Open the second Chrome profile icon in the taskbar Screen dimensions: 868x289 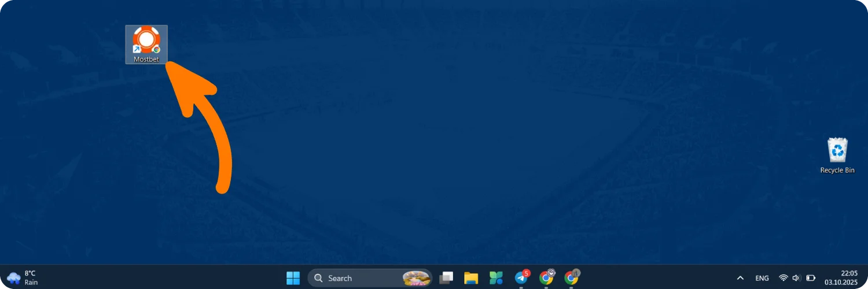click(x=572, y=277)
